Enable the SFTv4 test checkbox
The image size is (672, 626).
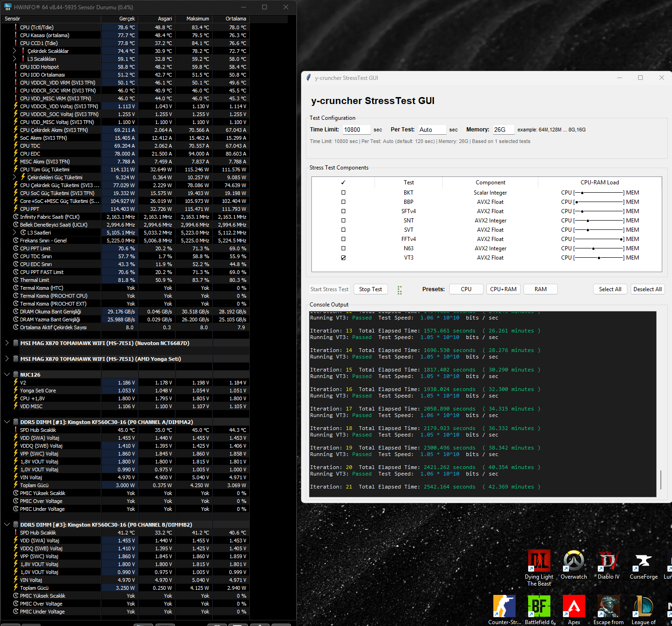tap(343, 211)
